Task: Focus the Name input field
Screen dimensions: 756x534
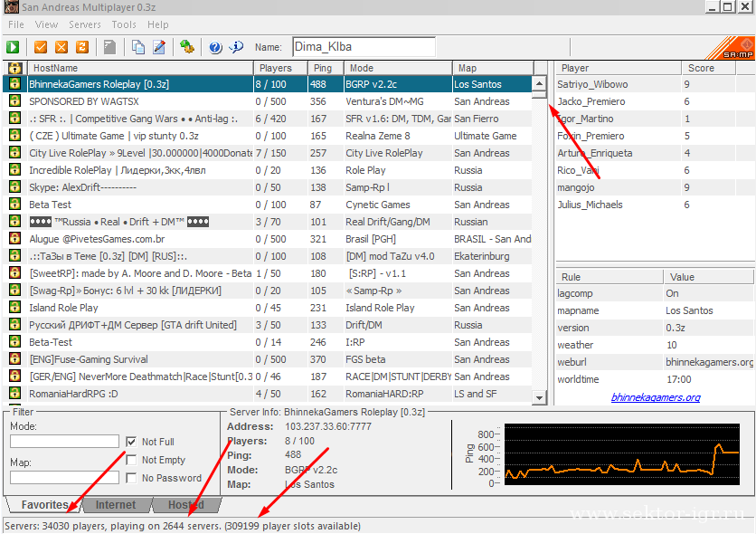Action: [x=364, y=47]
